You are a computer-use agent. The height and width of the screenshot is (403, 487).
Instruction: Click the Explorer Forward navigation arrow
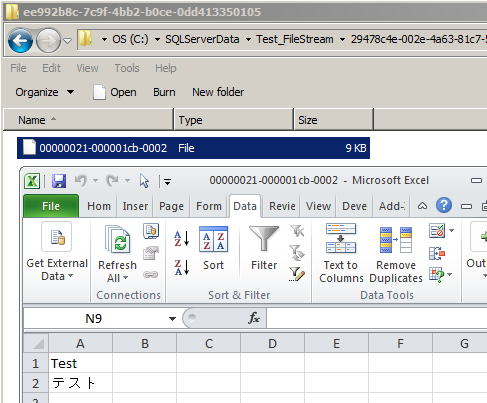pos(48,41)
